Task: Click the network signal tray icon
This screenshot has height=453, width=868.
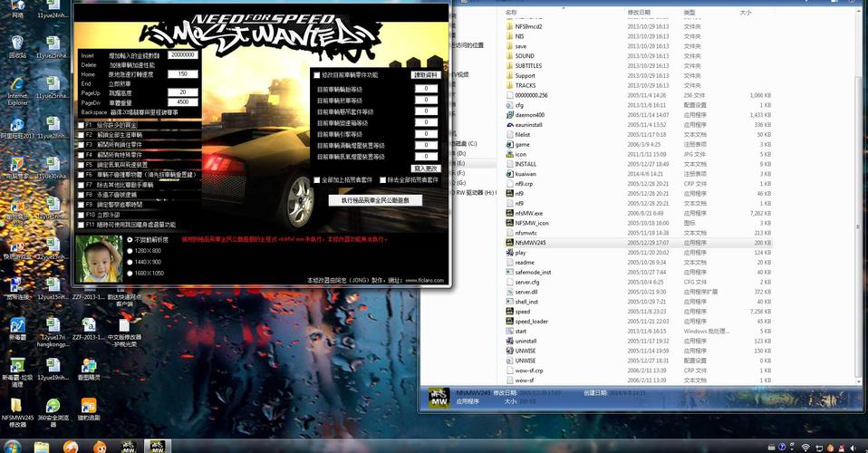Action: click(805, 448)
